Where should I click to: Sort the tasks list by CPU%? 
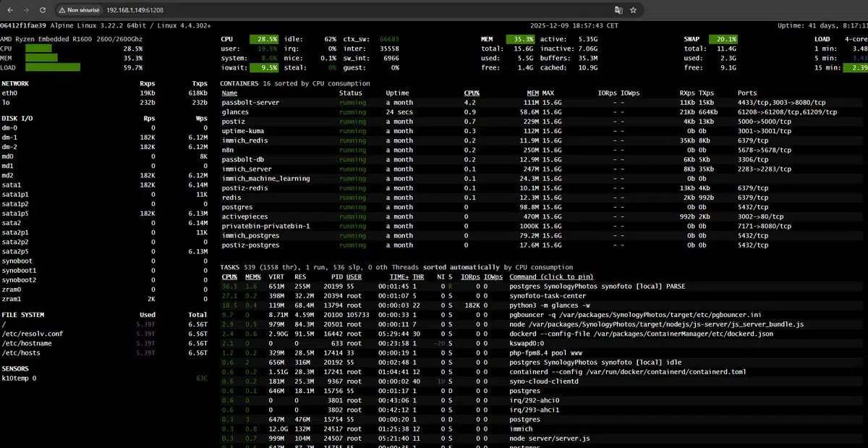pyautogui.click(x=229, y=276)
